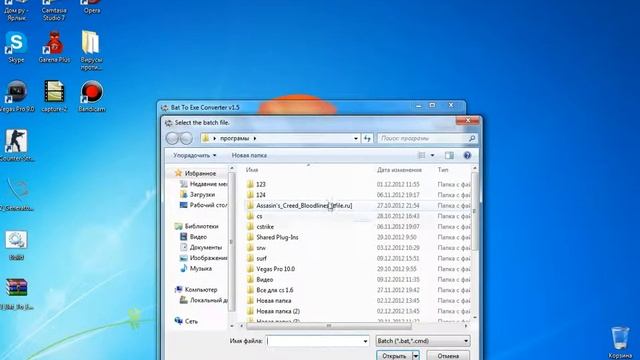Image resolution: width=640 pixels, height=360 pixels.
Task: Click the Открыть button
Action: pos(394,356)
